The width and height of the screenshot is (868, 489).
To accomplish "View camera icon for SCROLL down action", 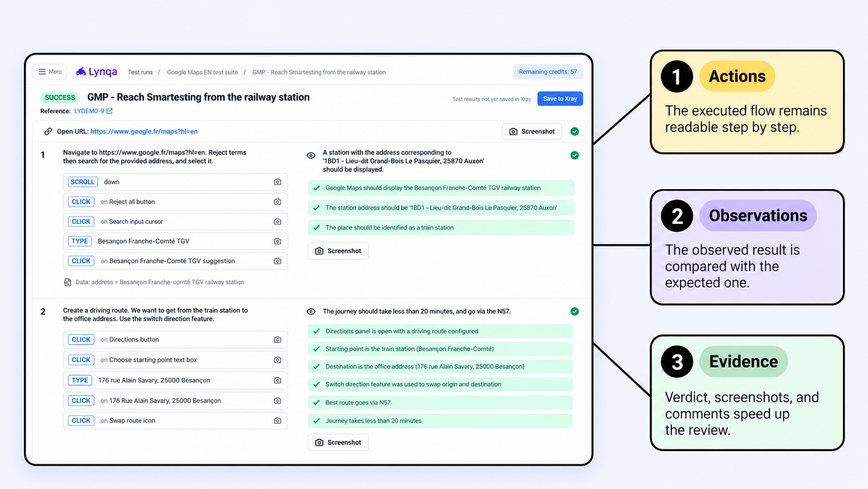I will (x=278, y=182).
